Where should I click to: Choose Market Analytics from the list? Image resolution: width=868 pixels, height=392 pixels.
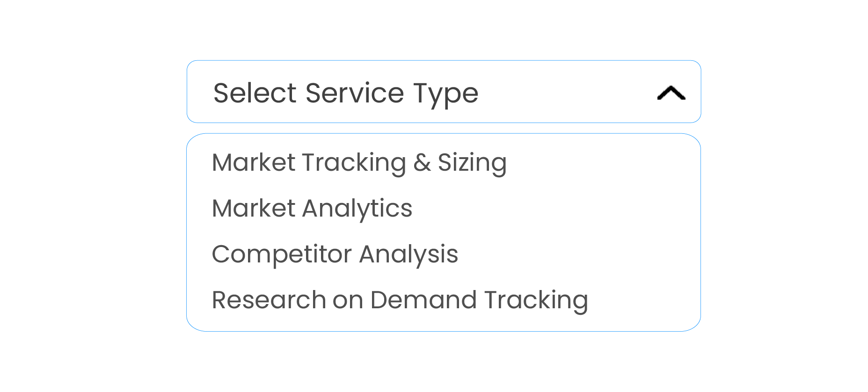tap(312, 208)
